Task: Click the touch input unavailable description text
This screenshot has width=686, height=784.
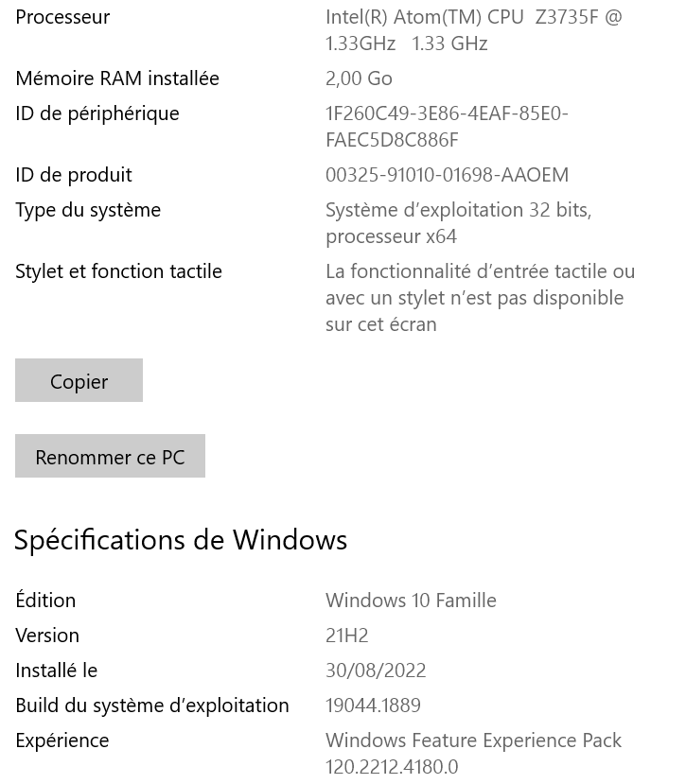Action: (x=480, y=297)
